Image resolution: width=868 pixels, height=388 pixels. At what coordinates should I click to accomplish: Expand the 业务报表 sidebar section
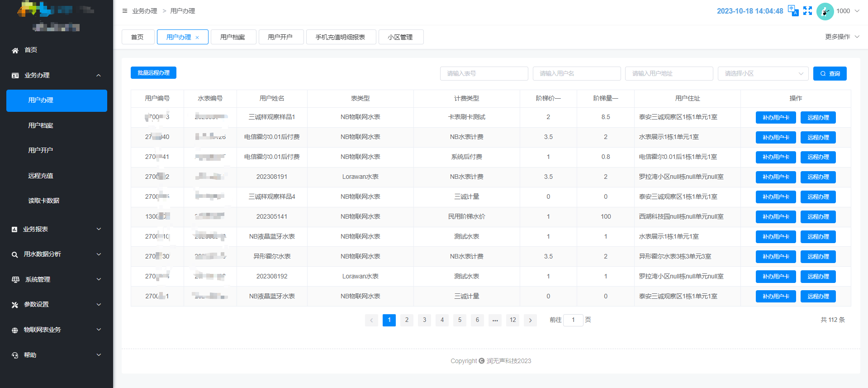[99, 229]
